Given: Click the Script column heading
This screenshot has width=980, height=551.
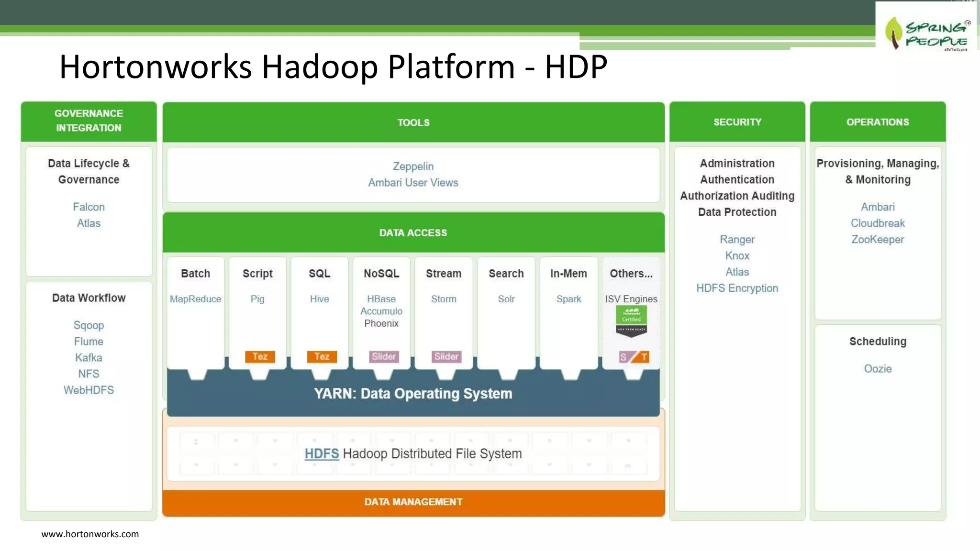Looking at the screenshot, I should (257, 274).
